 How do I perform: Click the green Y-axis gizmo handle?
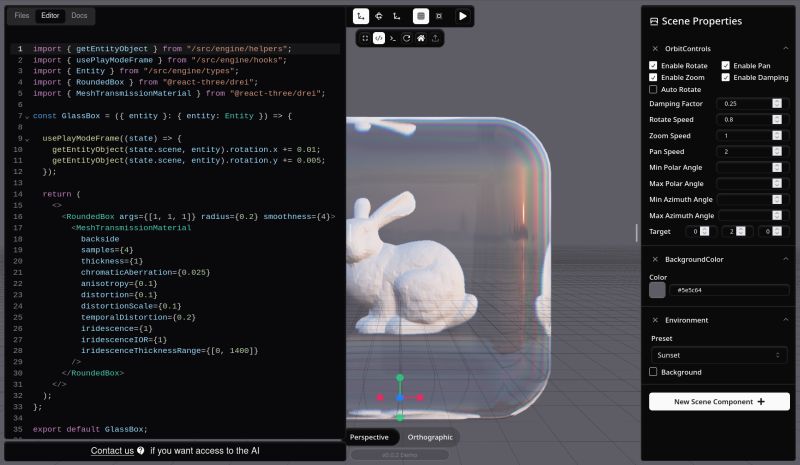tap(400, 378)
